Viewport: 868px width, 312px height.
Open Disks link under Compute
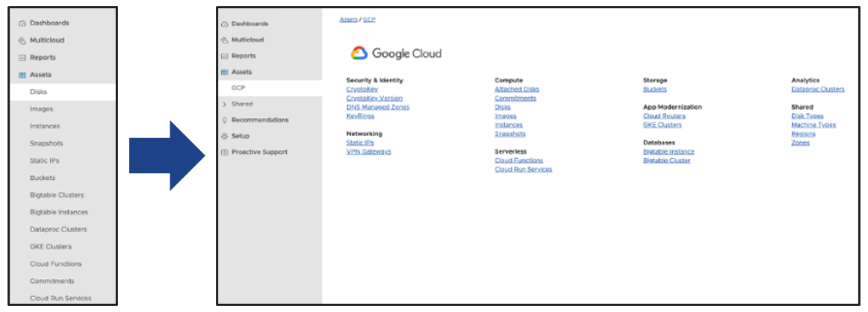(x=503, y=107)
